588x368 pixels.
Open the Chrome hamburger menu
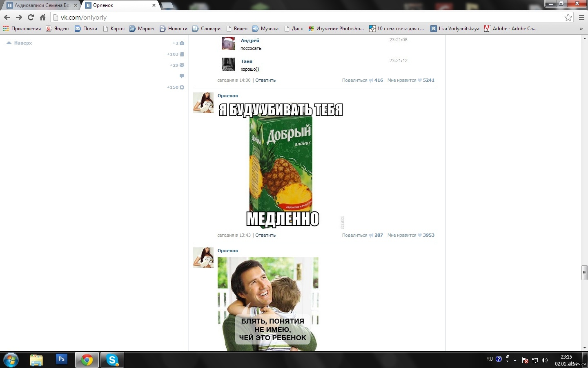[x=581, y=17]
